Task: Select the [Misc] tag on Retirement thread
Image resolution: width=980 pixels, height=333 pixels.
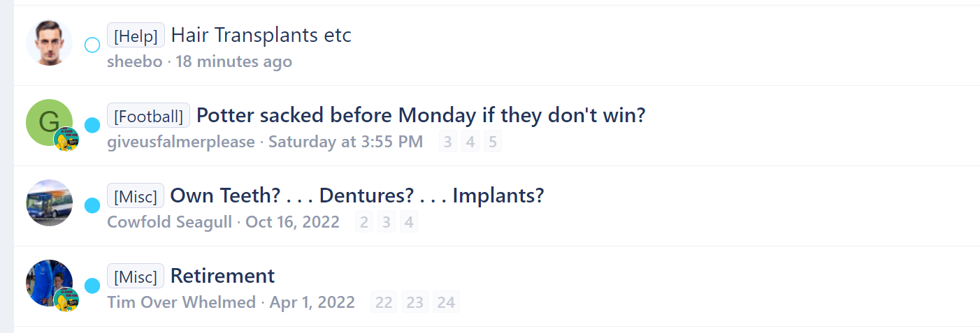Action: click(x=136, y=276)
